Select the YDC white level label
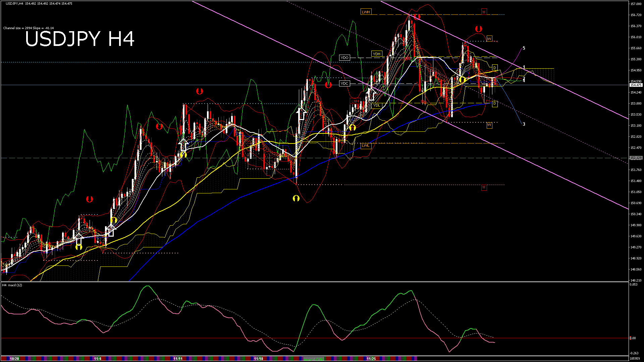644x362 pixels. [344, 83]
